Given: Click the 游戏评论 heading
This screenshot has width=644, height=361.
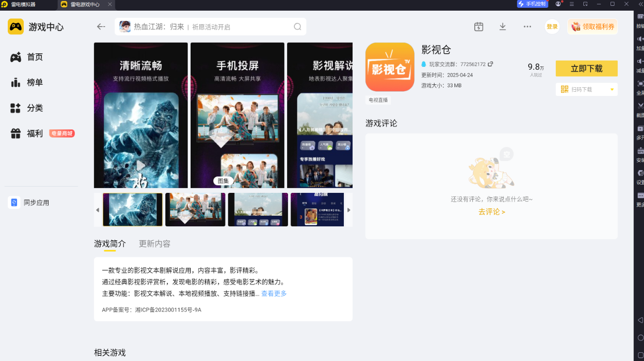Looking at the screenshot, I should [381, 123].
